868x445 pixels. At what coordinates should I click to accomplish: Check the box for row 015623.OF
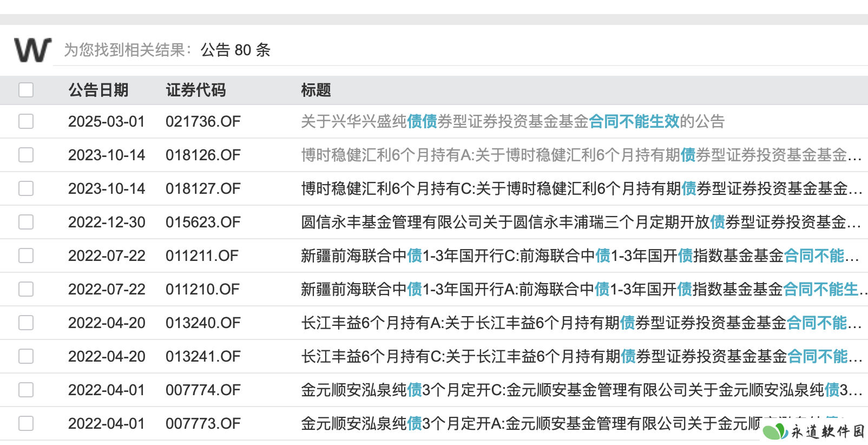point(26,222)
